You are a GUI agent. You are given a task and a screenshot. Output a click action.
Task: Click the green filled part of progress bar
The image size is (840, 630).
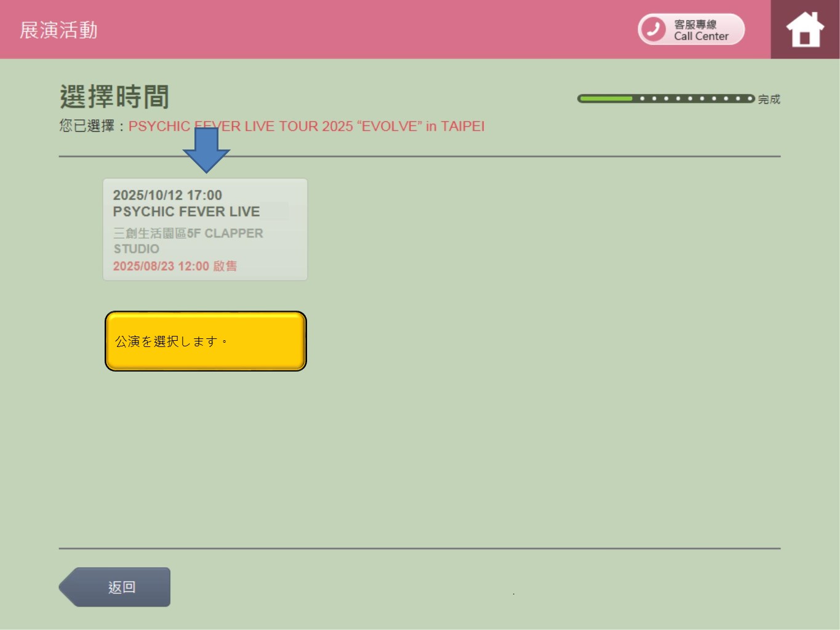[606, 98]
